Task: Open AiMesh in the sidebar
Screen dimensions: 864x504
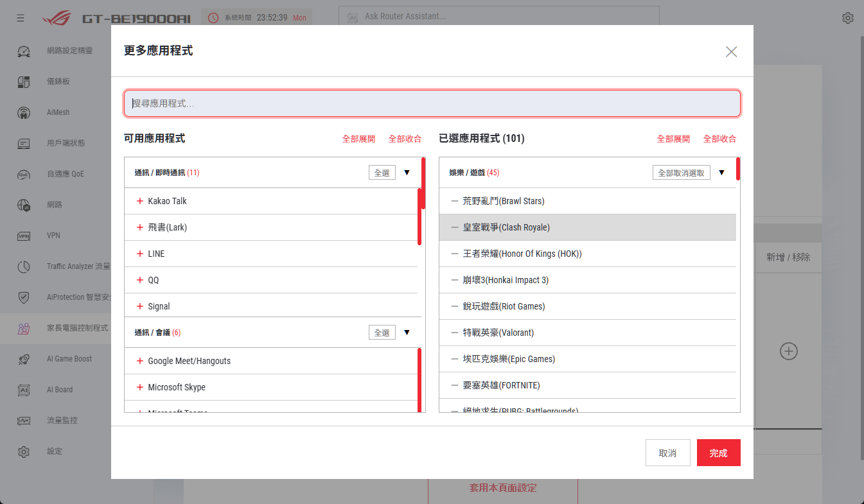Action: coord(58,112)
